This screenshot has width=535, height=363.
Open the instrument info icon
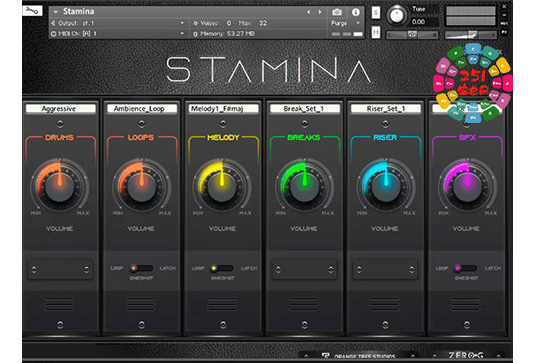click(356, 12)
